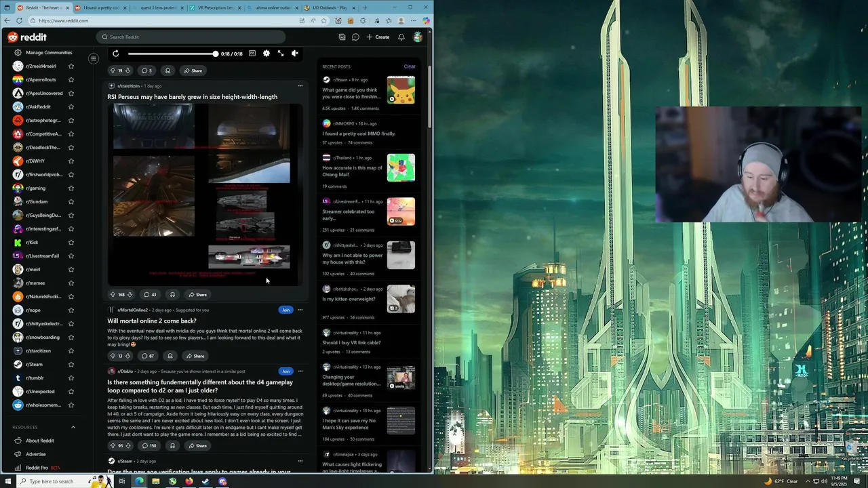Open Steam from the taskbar

pos(205,481)
